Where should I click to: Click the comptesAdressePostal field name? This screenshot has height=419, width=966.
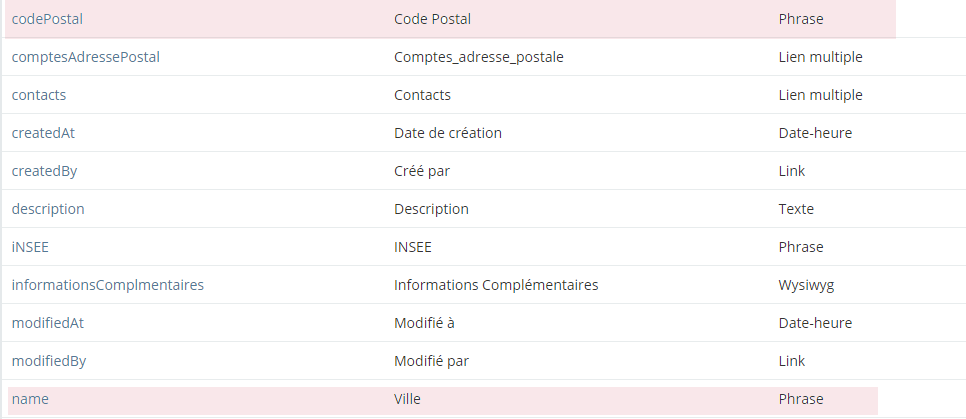tap(86, 57)
